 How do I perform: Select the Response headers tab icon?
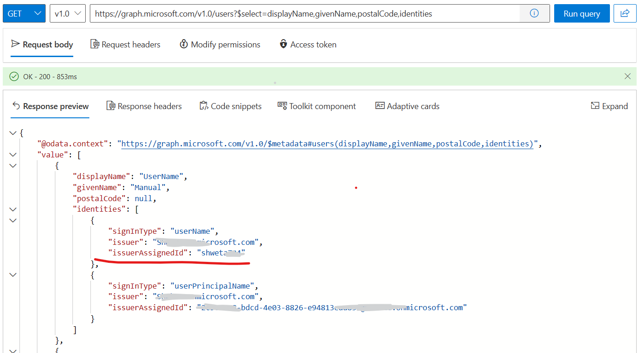click(x=111, y=106)
